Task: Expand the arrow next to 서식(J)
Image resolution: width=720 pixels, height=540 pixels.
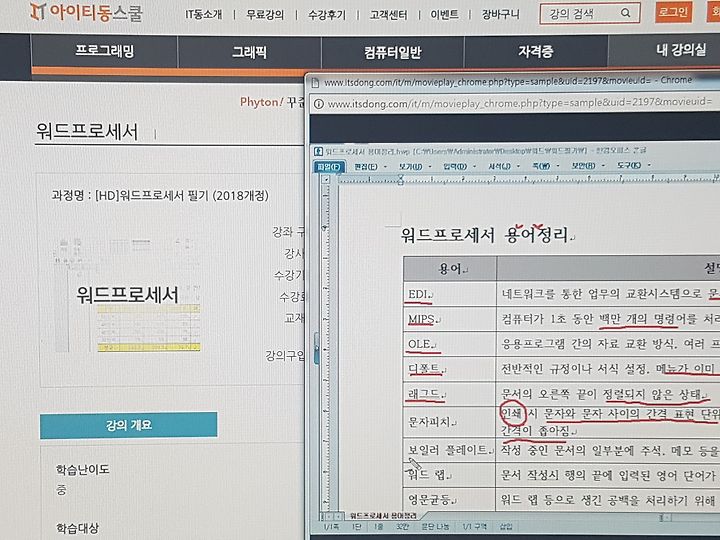Action: coord(518,166)
